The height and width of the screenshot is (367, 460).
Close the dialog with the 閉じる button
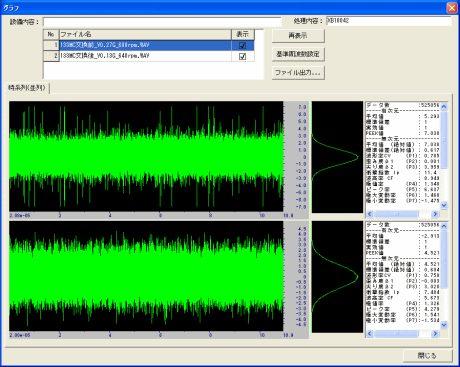428,356
